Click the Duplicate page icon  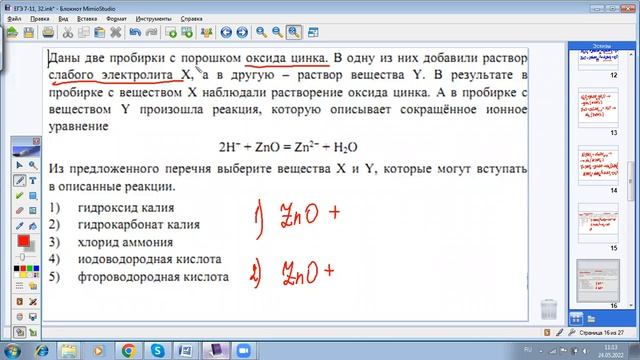pos(187,32)
